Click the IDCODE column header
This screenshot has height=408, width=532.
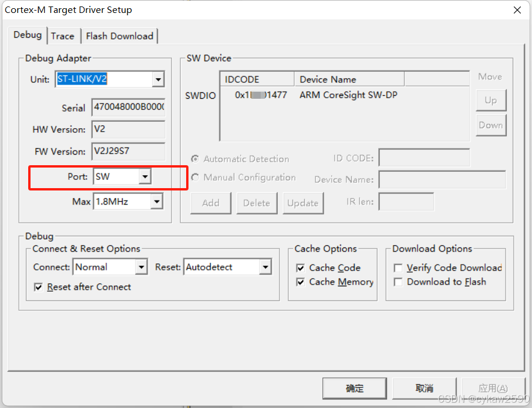click(x=258, y=79)
